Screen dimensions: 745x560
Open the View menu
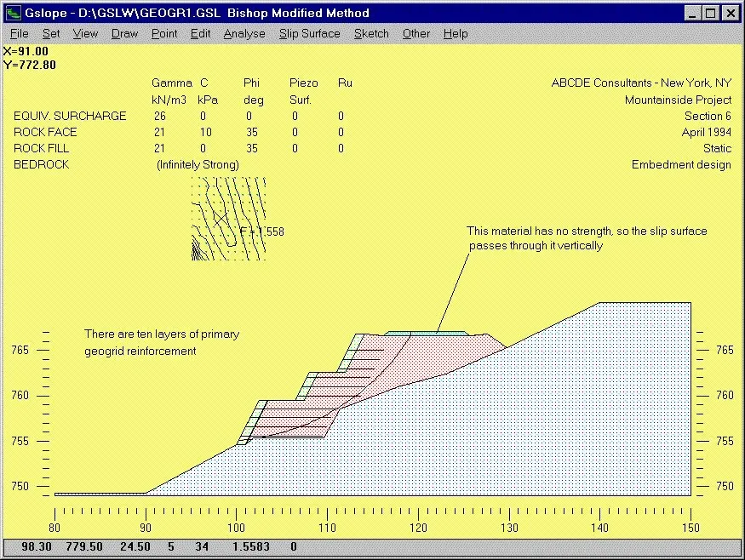click(x=84, y=33)
